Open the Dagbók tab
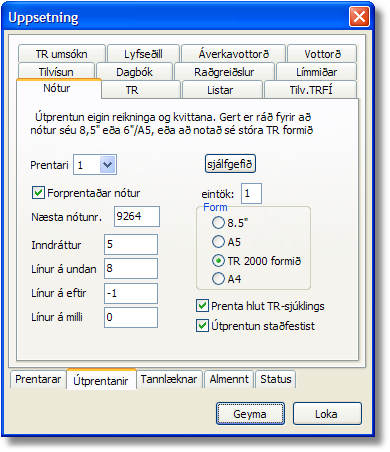The width and height of the screenshot is (390, 452). coord(134,72)
